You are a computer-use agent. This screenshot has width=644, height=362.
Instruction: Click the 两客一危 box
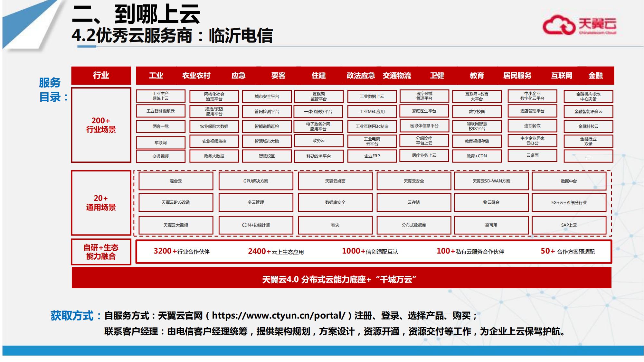coord(161,126)
